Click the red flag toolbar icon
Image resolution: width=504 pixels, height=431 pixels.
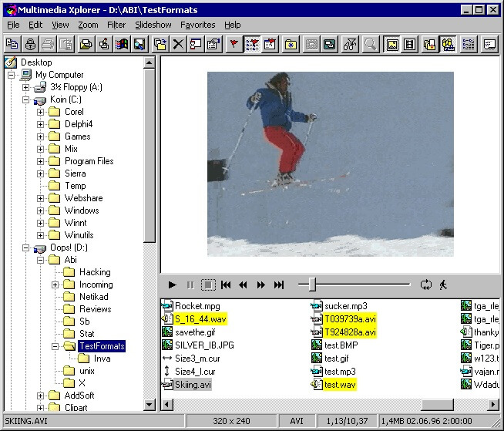(234, 44)
